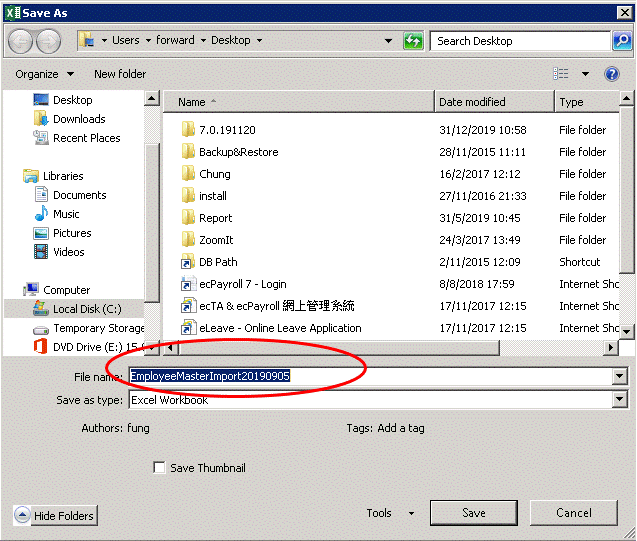Enable the Save Thumbnail checkbox
The width and height of the screenshot is (637, 541).
[159, 468]
